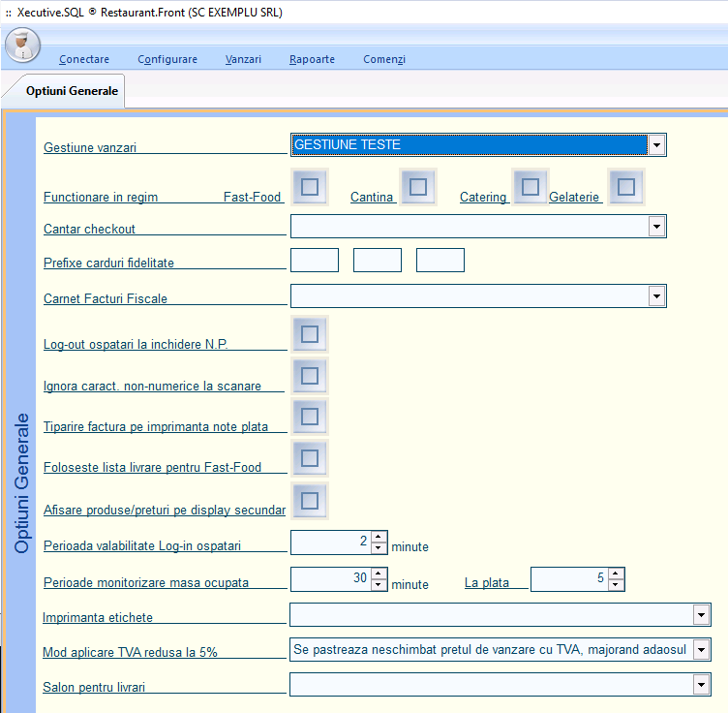Viewport: 728px width, 713px height.
Task: Increase Perioade monitorizare masa ocupata minutes
Action: 379,573
